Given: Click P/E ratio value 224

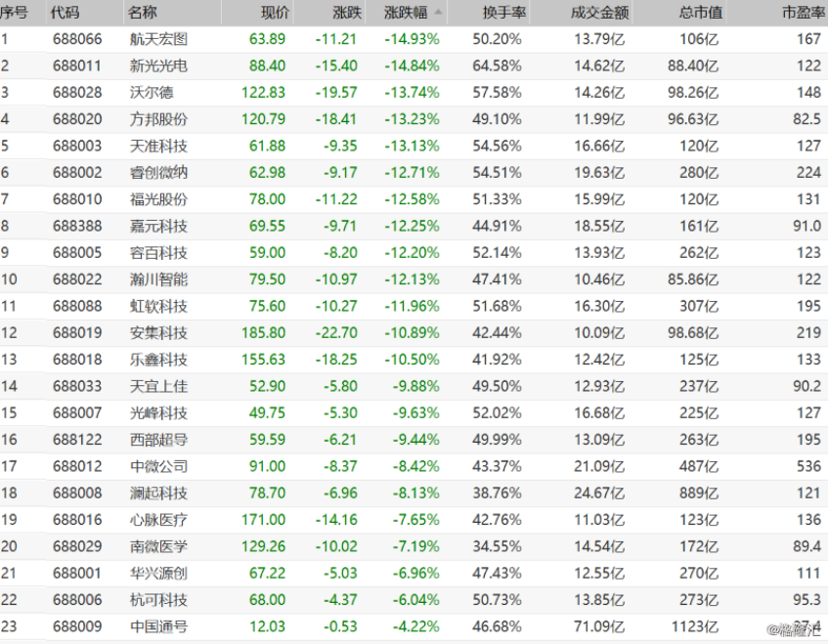Looking at the screenshot, I should coord(809,173).
